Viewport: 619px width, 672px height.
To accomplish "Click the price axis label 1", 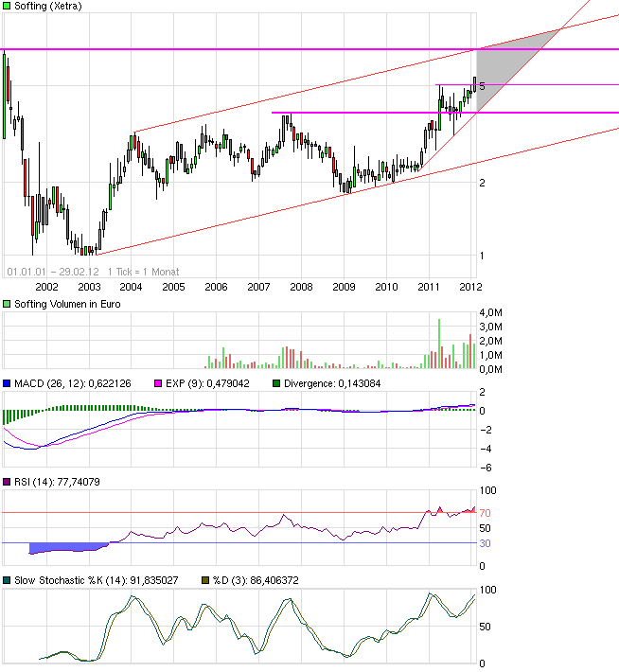I will point(483,256).
